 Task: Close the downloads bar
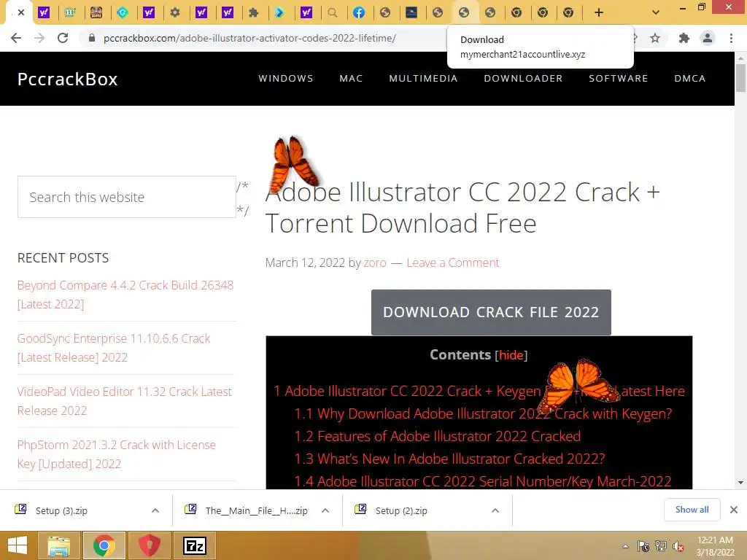734,510
